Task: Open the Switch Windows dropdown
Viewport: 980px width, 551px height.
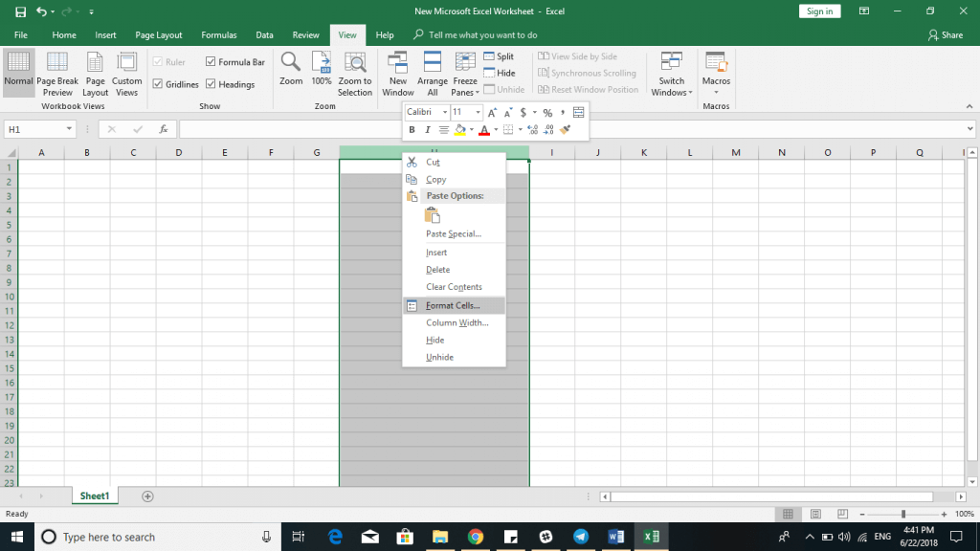Action: click(x=670, y=74)
